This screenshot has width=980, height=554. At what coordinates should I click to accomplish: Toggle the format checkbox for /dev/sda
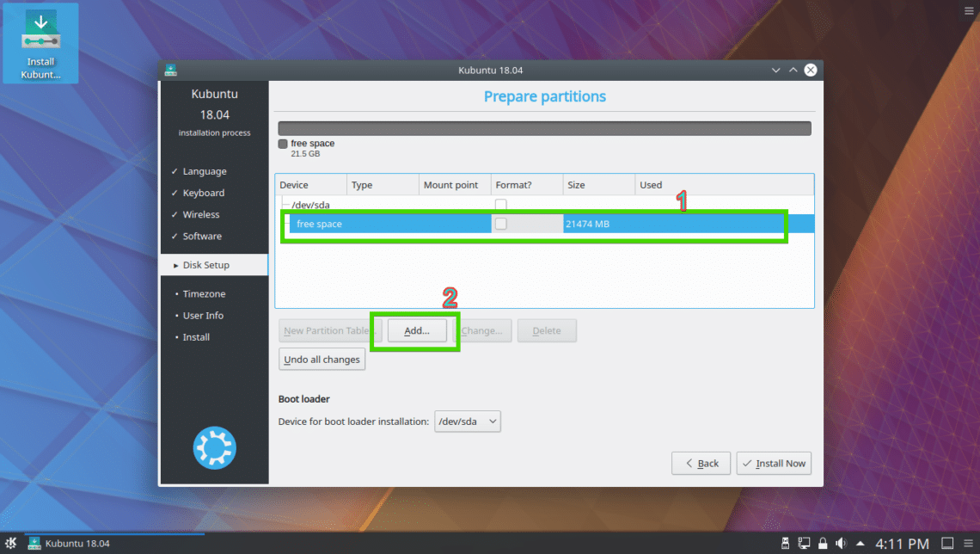(500, 205)
